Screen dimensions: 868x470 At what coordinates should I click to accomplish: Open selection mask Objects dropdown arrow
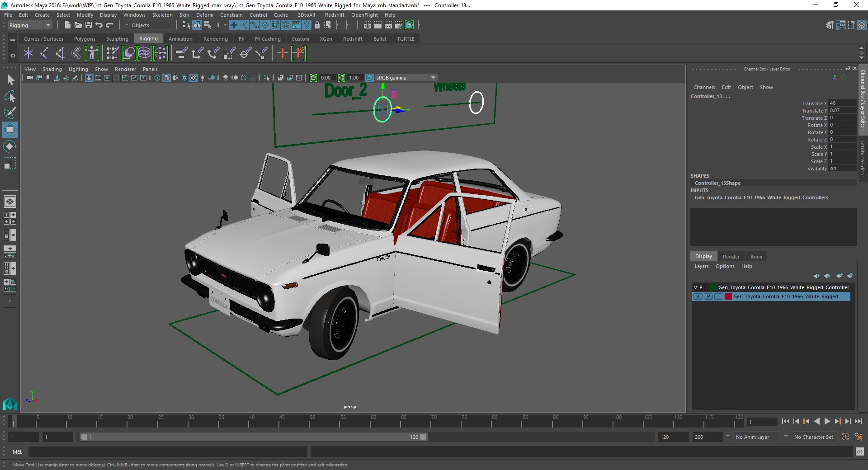127,25
